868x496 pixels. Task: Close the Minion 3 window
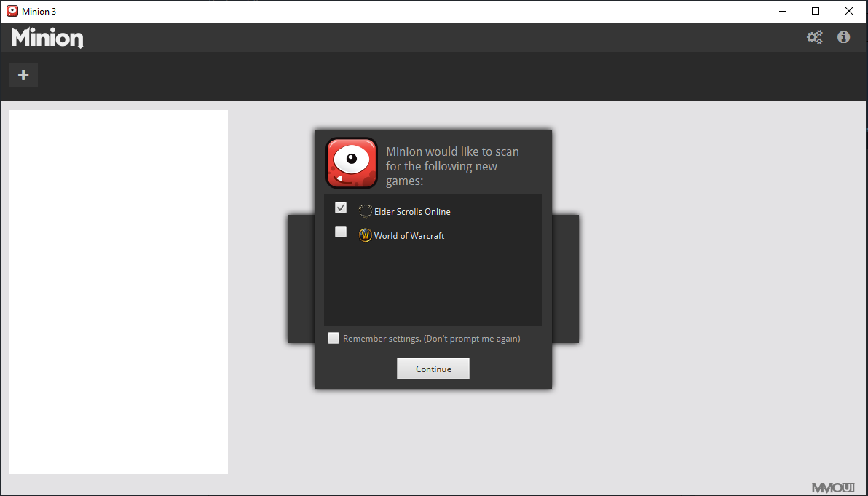pos(848,11)
